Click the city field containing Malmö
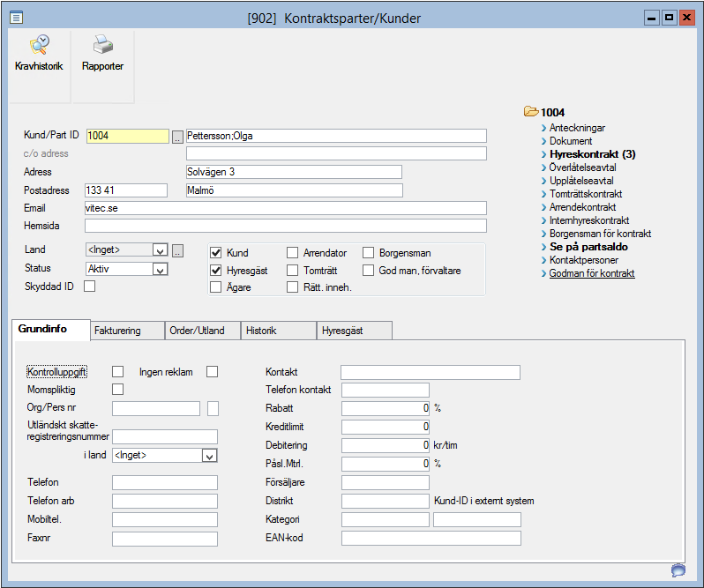The width and height of the screenshot is (704, 588). coord(295,190)
